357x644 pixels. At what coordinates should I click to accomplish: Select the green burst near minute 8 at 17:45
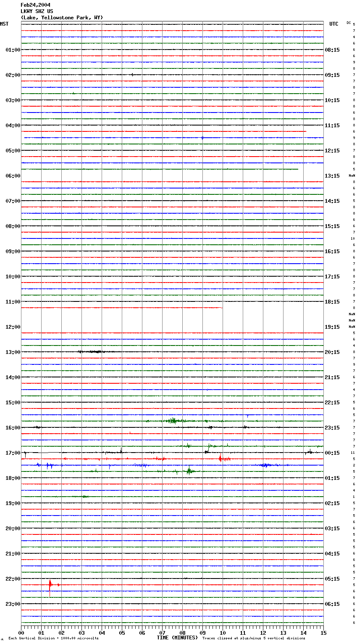coord(189,471)
